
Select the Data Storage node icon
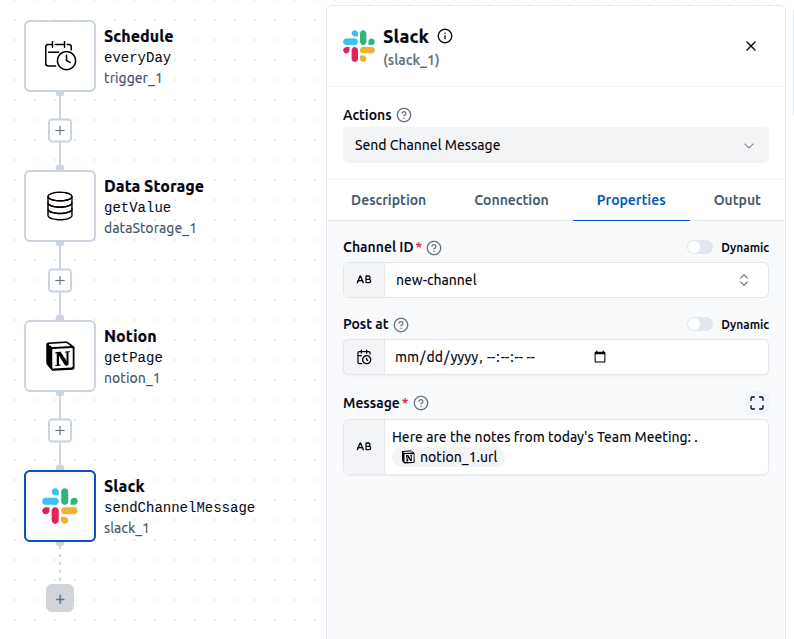click(60, 206)
